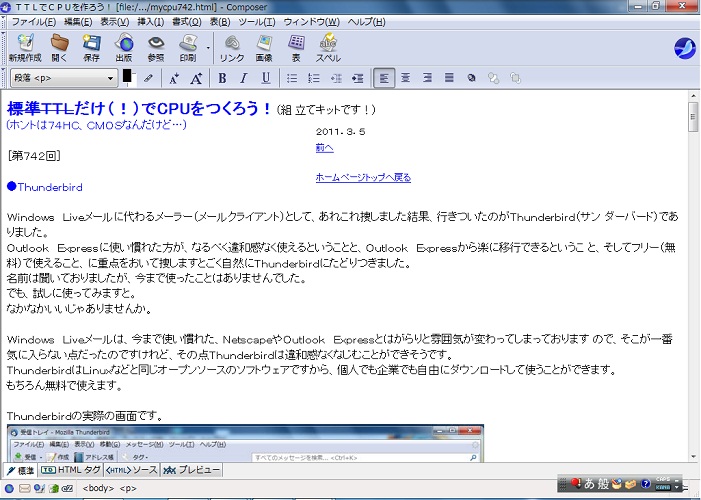701x500 pixels.
Task: Select the <p> tag in status bar
Action: [x=128, y=488]
